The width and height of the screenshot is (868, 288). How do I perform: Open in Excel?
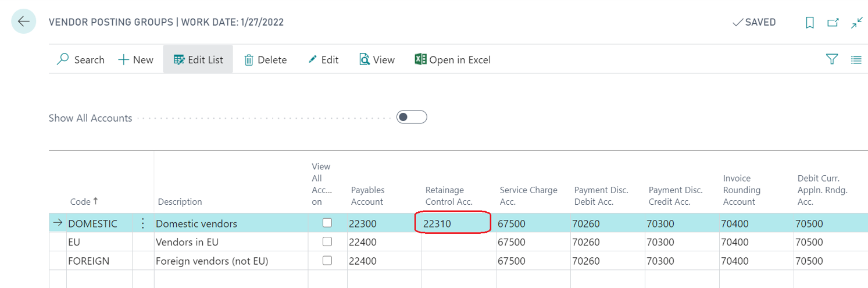point(452,59)
